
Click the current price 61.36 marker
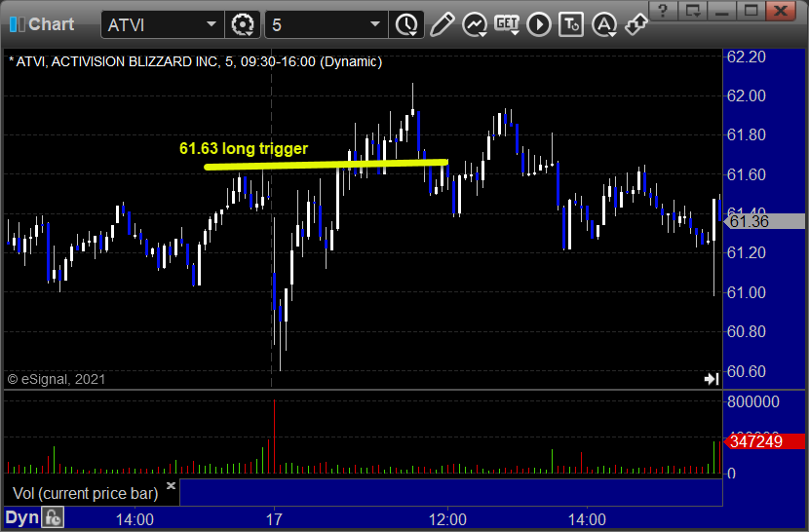point(765,221)
